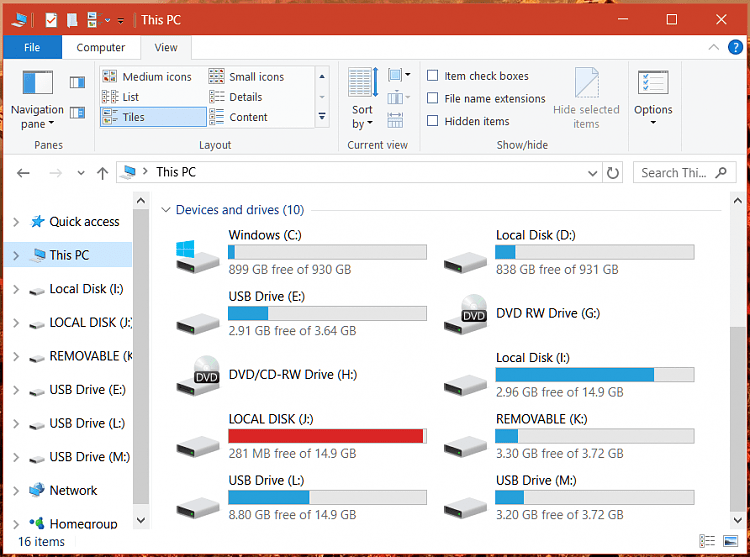The image size is (750, 557).
Task: Click the LOCAL DISK (J:) red usage bar
Action: pos(327,436)
